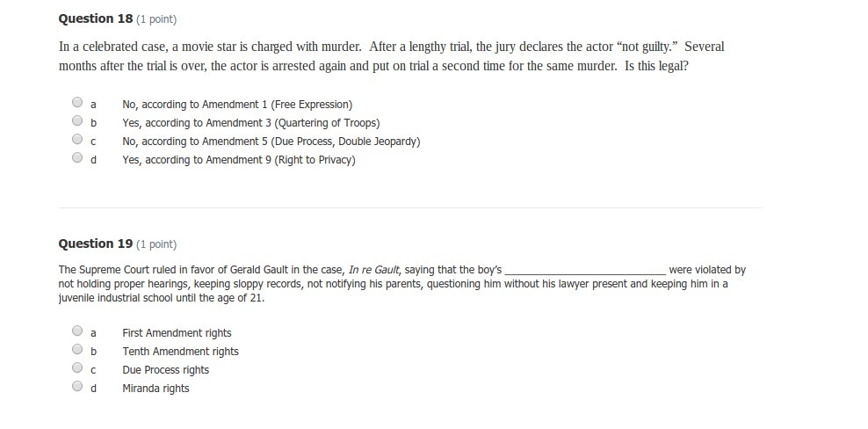Click the blank fill-in line in Question 19
Screen dimensions: 868x429
point(585,271)
